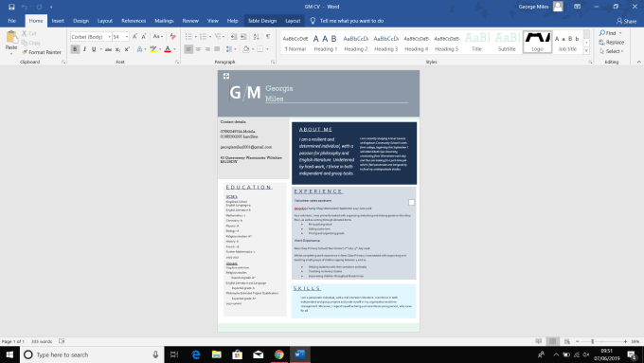The width and height of the screenshot is (644, 363).
Task: Switch to the Insert tab
Action: click(x=58, y=21)
